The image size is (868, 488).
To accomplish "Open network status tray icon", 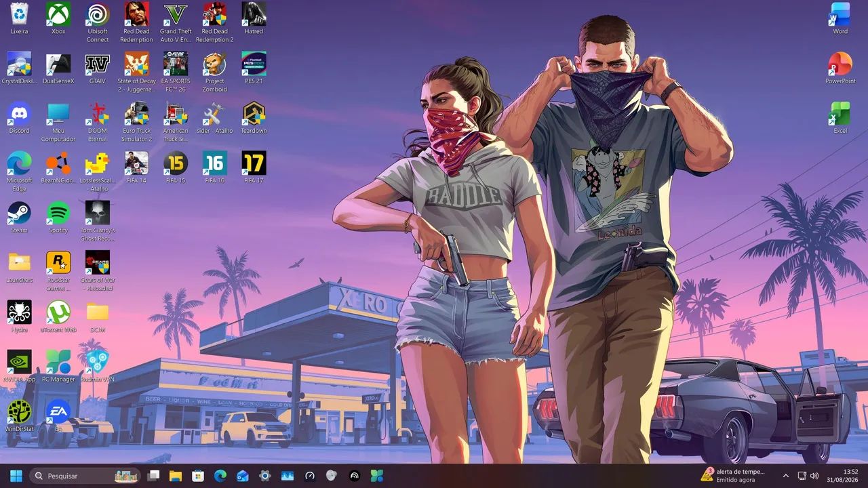I will [802, 476].
